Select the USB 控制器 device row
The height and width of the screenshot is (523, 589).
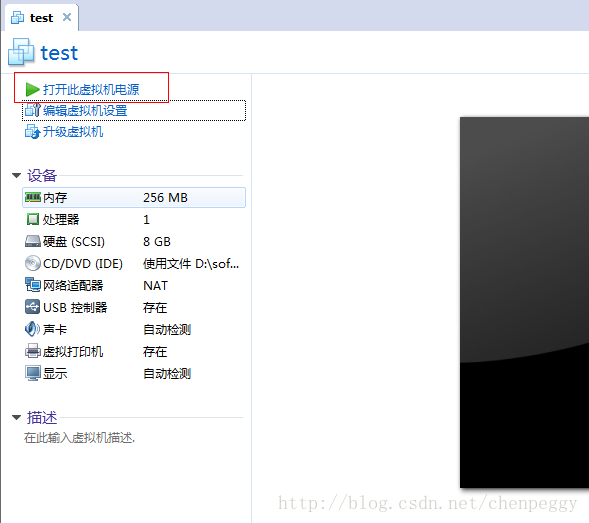tap(134, 307)
